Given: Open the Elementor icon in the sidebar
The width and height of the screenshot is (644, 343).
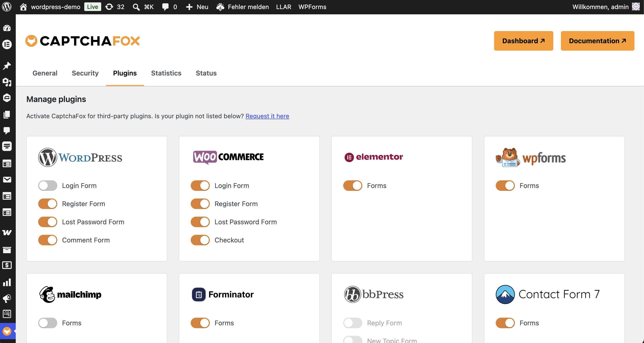Looking at the screenshot, I should point(7,44).
